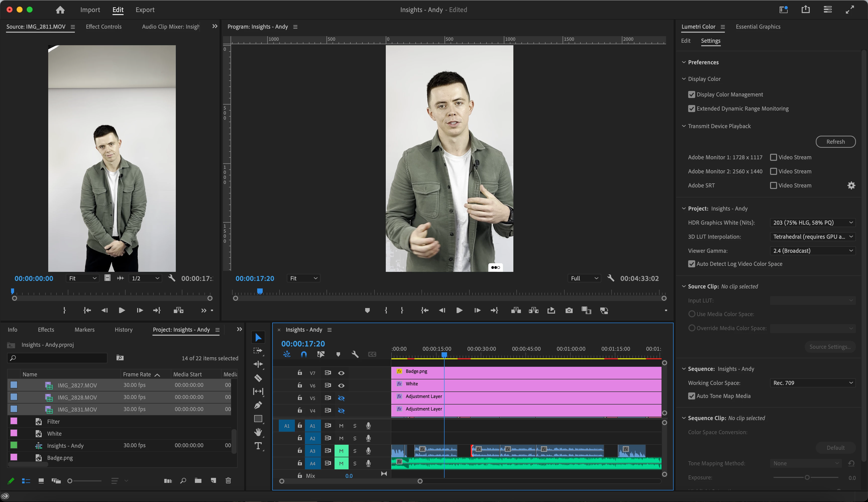Click the Refresh button
Image resolution: width=868 pixels, height=502 pixels.
835,142
